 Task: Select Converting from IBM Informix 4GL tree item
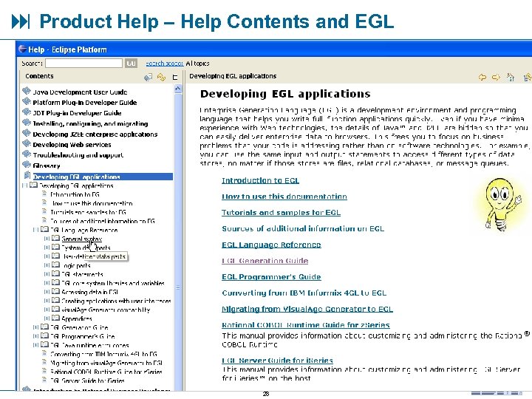pyautogui.click(x=103, y=354)
